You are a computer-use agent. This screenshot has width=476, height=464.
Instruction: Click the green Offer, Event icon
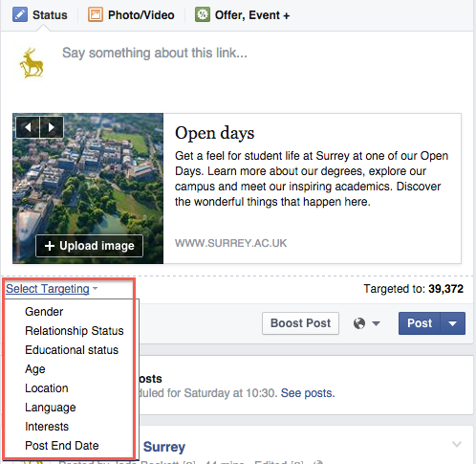click(203, 14)
